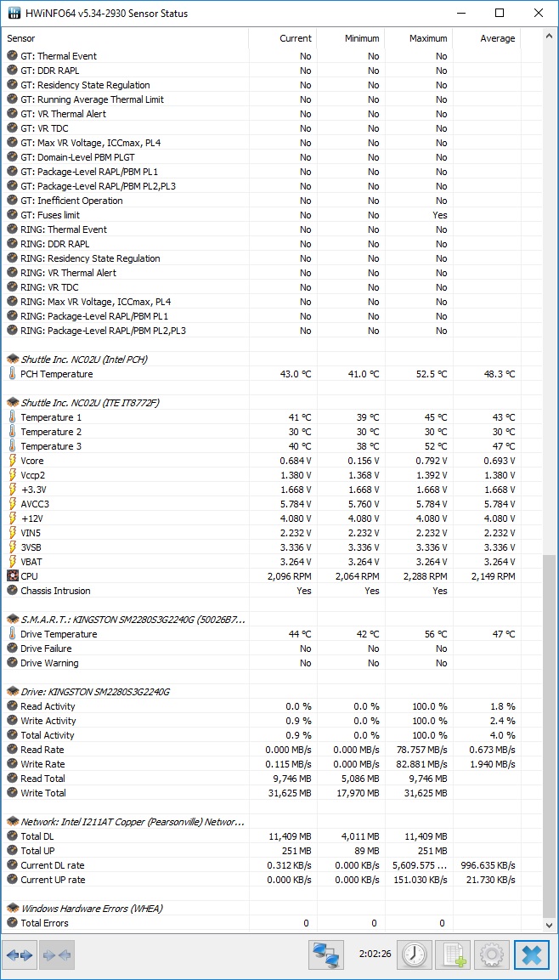This screenshot has width=559, height=980.
Task: Click the icon beside GT: Fuses limit
Action: point(13,215)
